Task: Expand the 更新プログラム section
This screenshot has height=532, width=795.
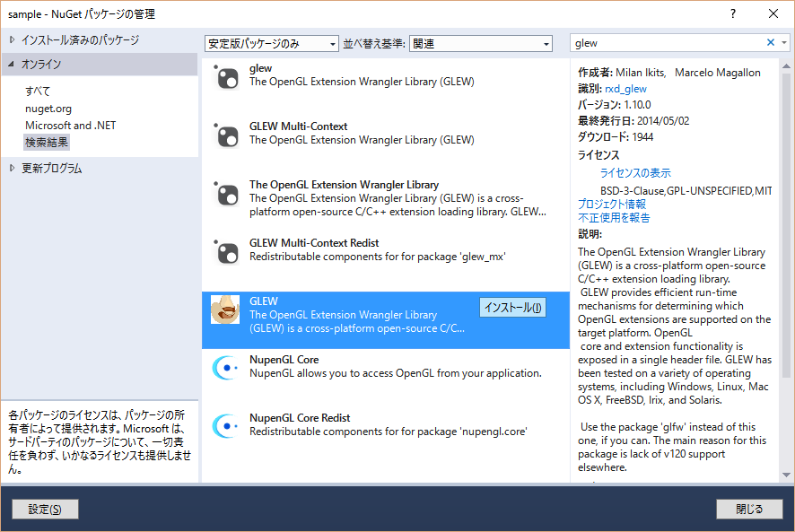Action: 13,168
